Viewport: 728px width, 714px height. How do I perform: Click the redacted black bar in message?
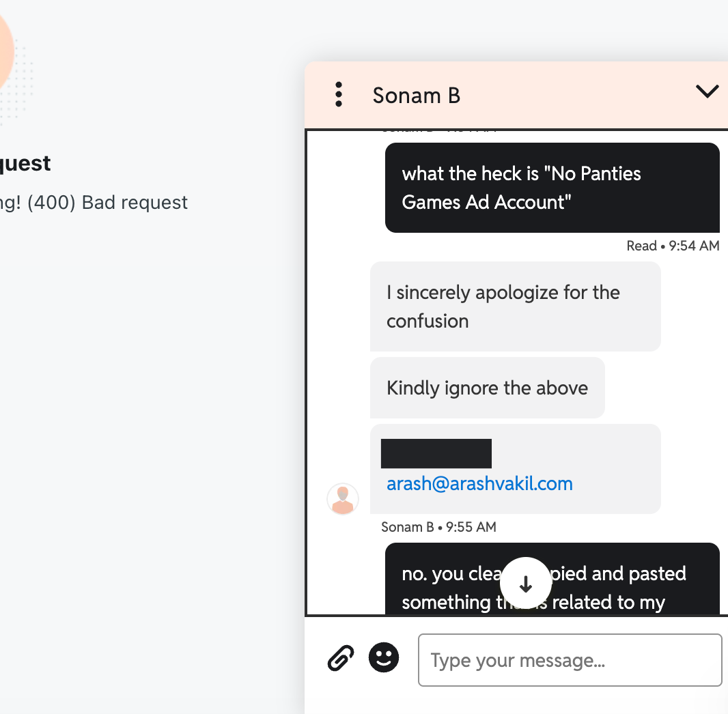tap(436, 454)
